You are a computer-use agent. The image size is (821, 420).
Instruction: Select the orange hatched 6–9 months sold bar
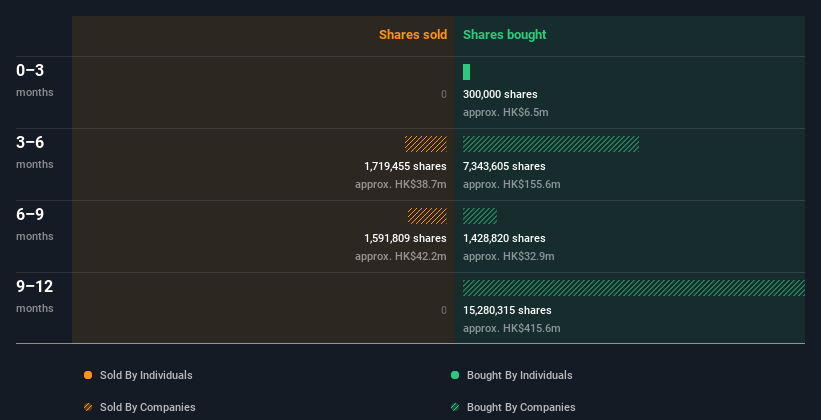[x=427, y=216]
